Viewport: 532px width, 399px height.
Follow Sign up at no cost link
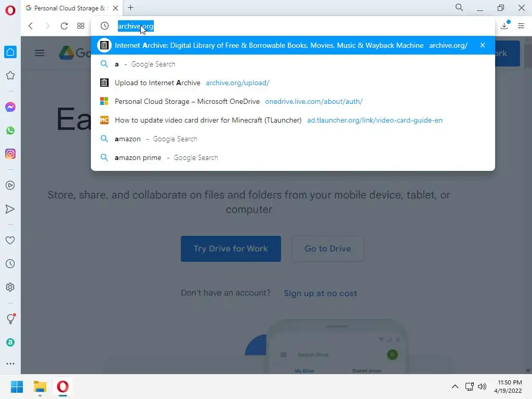[320, 294]
